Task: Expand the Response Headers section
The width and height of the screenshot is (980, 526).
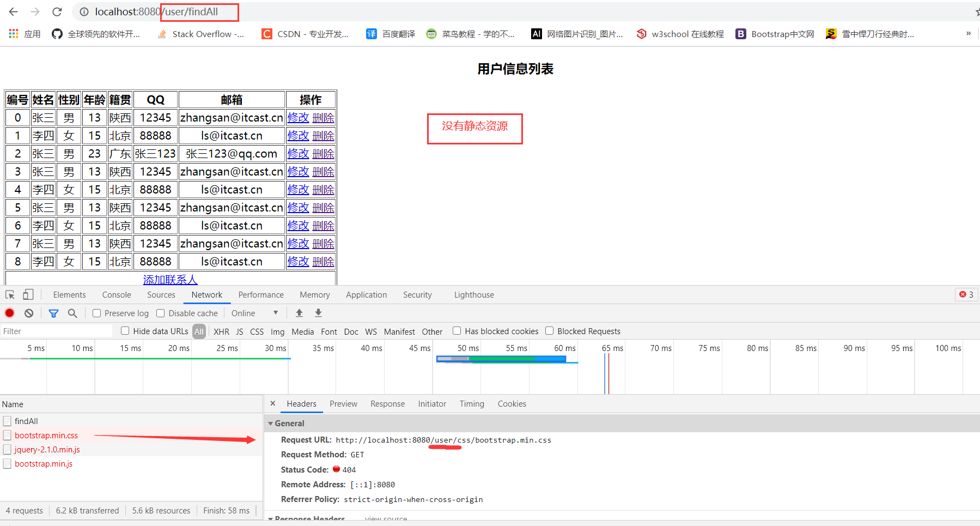Action: [x=271, y=518]
